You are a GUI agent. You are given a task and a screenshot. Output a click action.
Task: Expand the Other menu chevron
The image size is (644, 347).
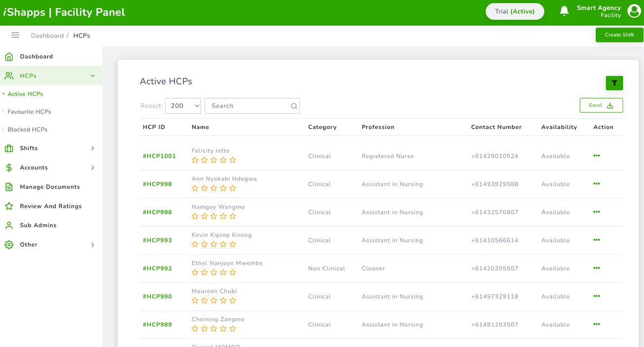coord(92,244)
